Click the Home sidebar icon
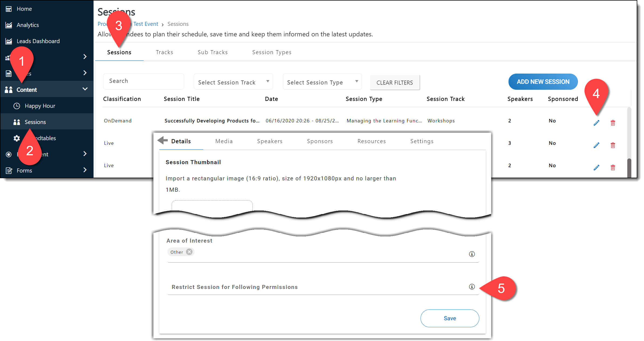The height and width of the screenshot is (341, 644). (x=9, y=9)
